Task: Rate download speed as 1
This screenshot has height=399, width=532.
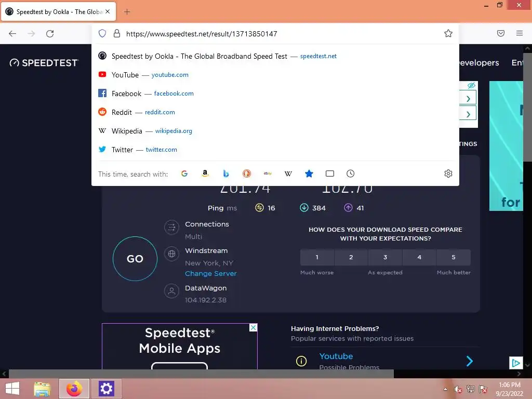Action: click(317, 257)
